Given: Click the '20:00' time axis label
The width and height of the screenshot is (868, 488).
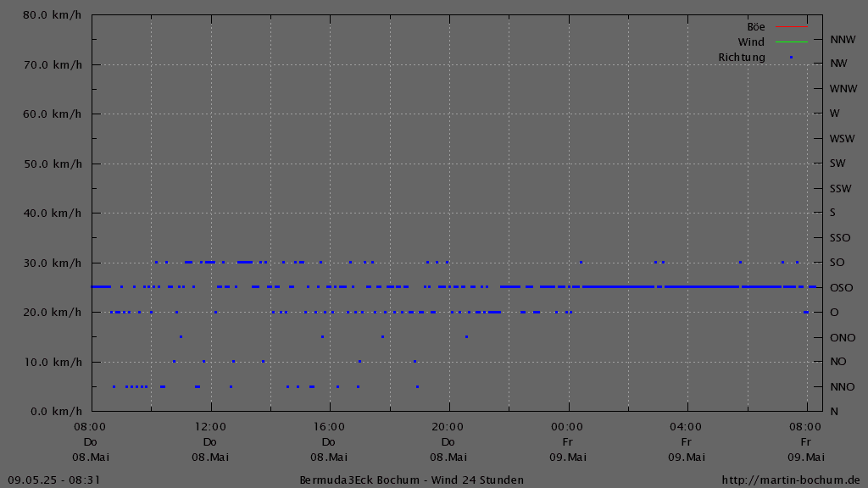Looking at the screenshot, I should [448, 427].
